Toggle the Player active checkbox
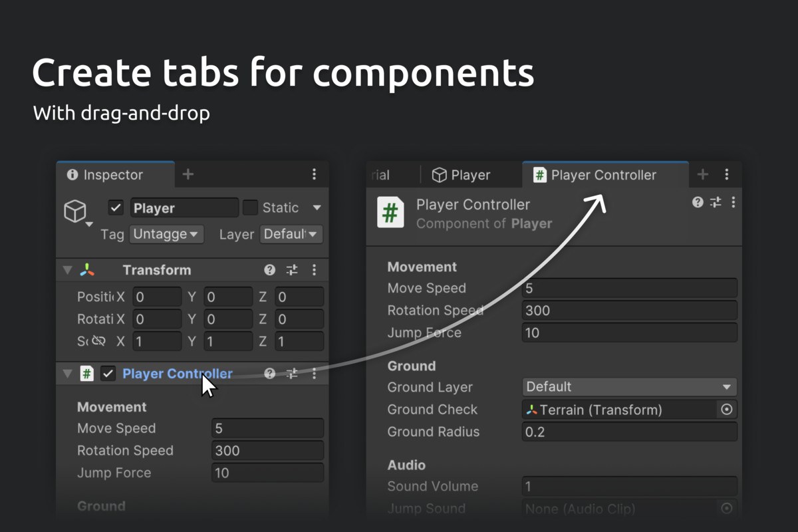Image resolution: width=798 pixels, height=532 pixels. [116, 208]
